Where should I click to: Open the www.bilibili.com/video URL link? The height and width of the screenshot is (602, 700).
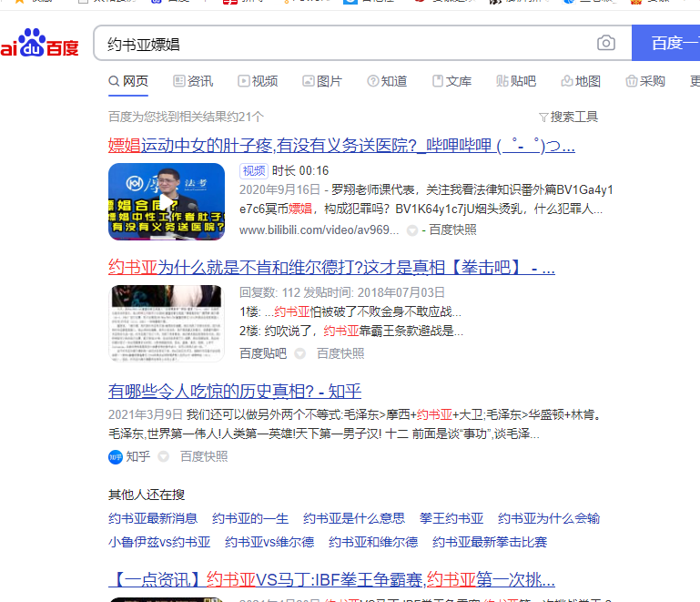(319, 230)
